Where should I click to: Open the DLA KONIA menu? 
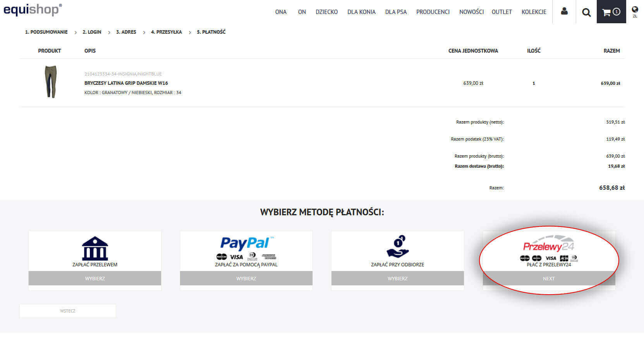tap(361, 12)
